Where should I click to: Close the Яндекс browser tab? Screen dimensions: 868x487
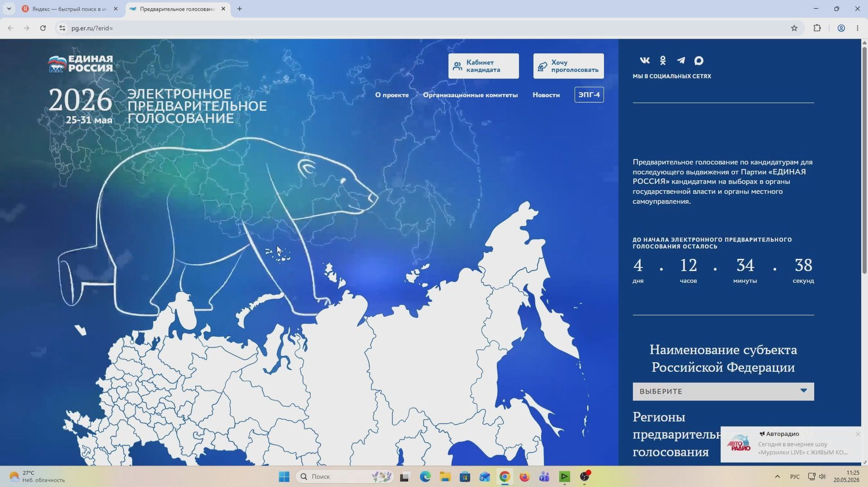(x=115, y=9)
